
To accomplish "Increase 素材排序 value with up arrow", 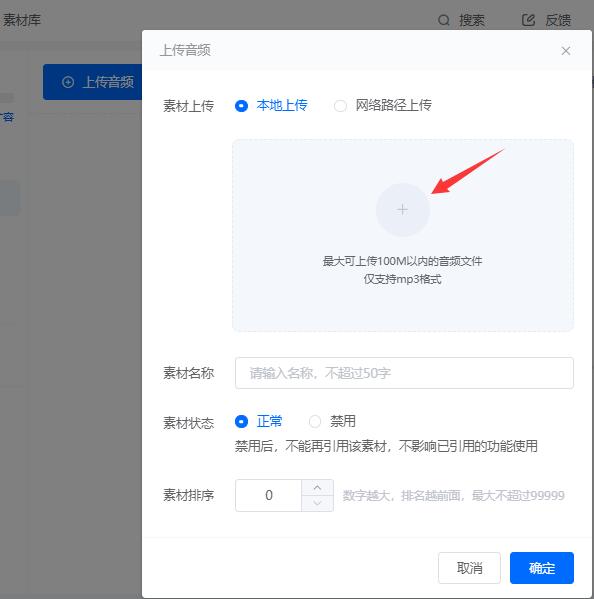I will pyautogui.click(x=317, y=488).
